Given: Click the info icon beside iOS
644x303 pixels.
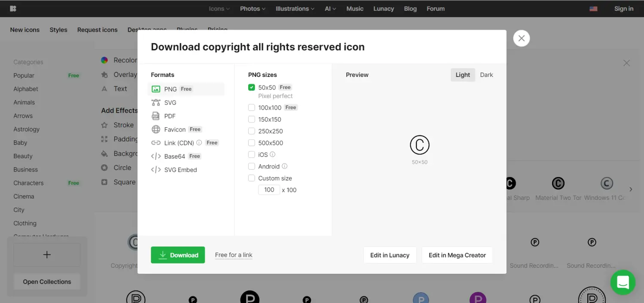Looking at the screenshot, I should point(272,154).
